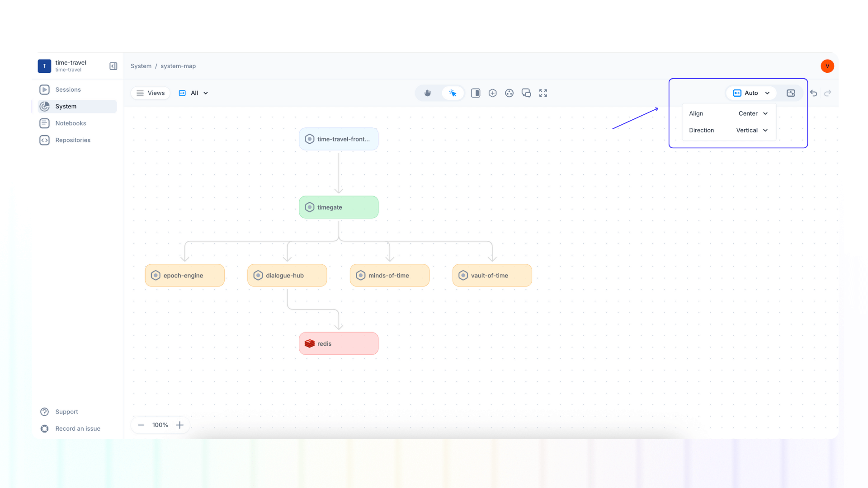Image resolution: width=868 pixels, height=488 pixels.
Task: Switch to pan mode in the hand/cursor toggle
Action: 427,93
